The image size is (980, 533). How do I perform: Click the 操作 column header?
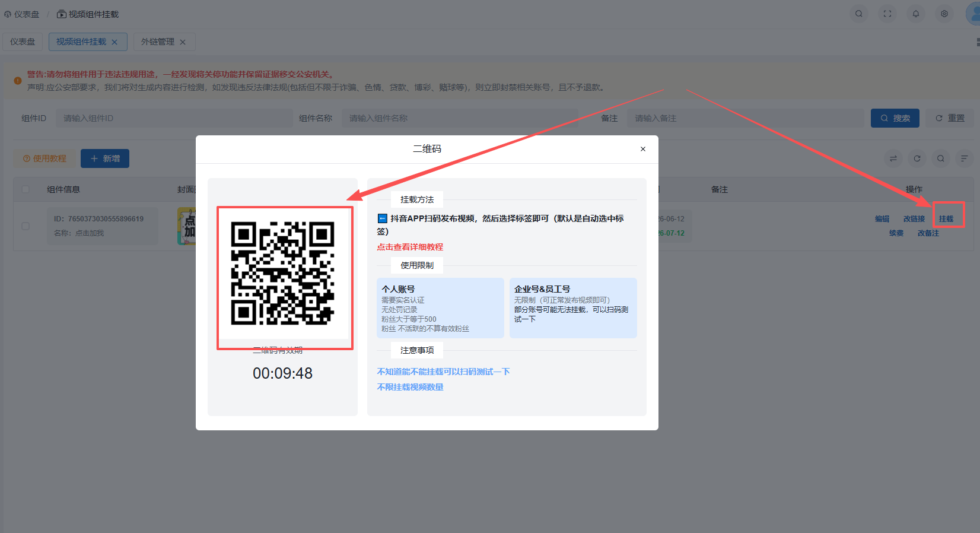click(x=914, y=189)
